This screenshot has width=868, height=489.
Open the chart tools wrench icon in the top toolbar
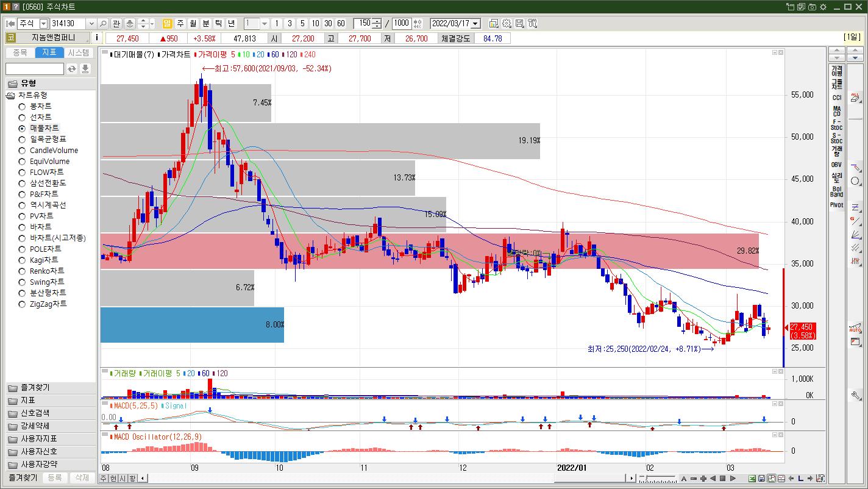click(532, 24)
